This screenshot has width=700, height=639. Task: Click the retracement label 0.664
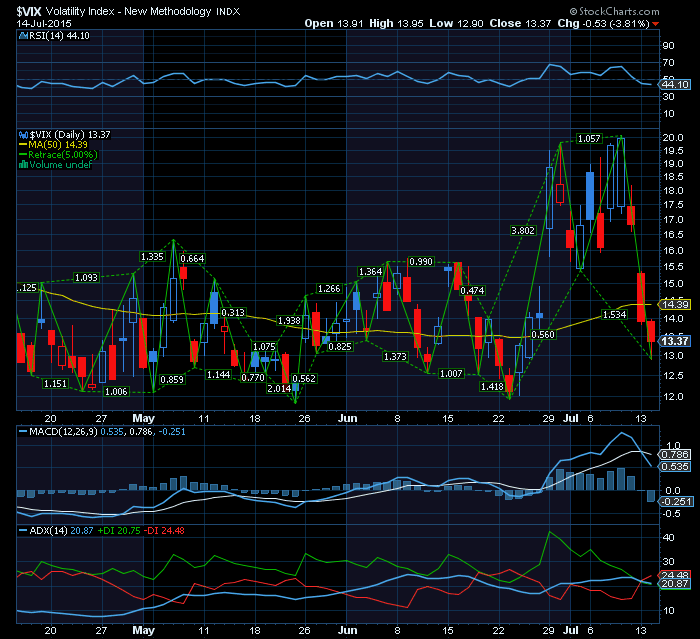192,258
